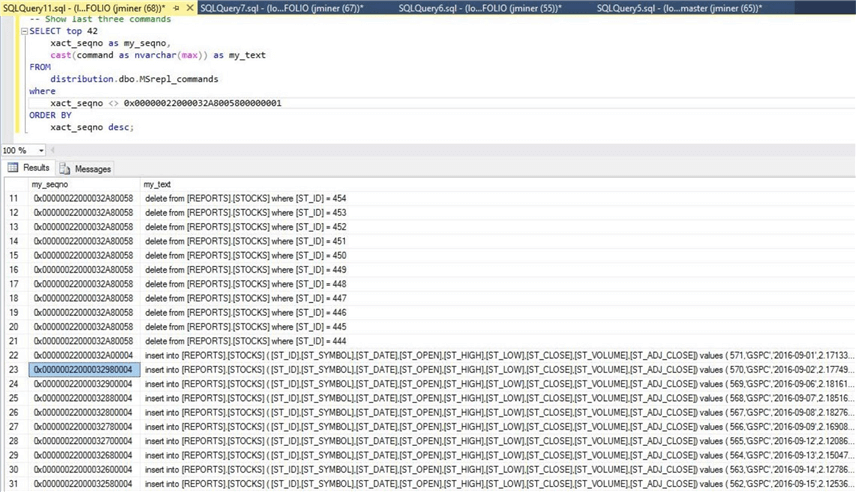Click the my_text column header

pyautogui.click(x=157, y=185)
